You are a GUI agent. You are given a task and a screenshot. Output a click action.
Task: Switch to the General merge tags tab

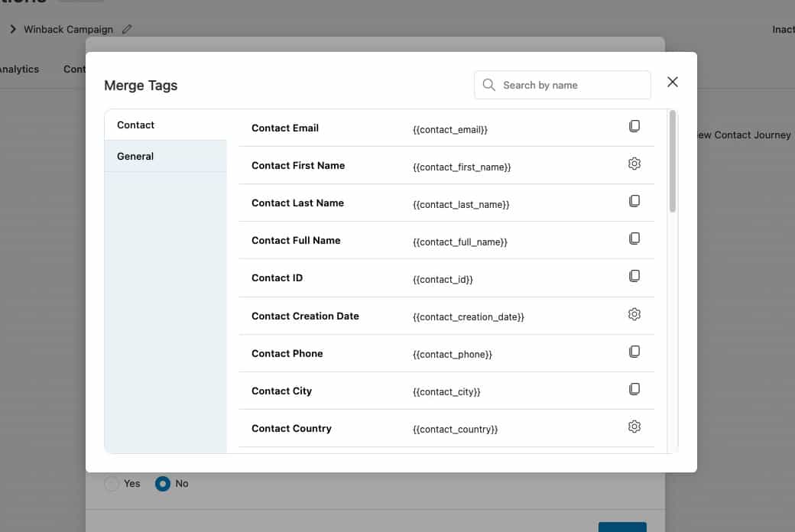click(165, 156)
